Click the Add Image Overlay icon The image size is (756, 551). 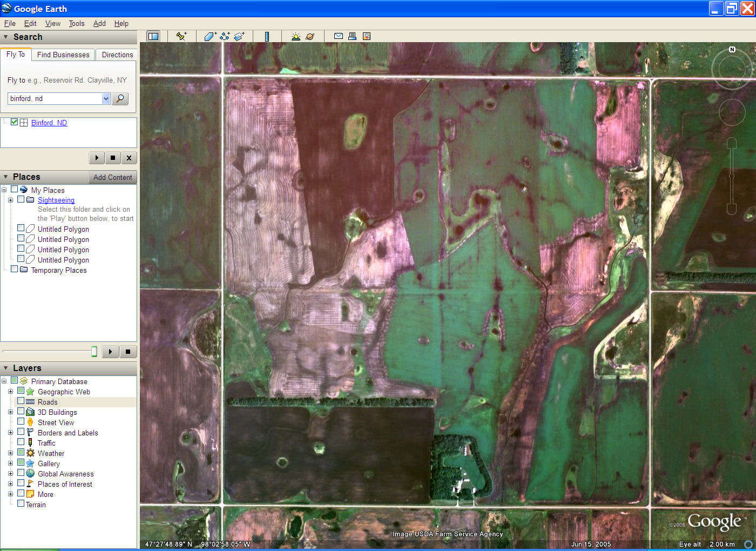(x=239, y=36)
